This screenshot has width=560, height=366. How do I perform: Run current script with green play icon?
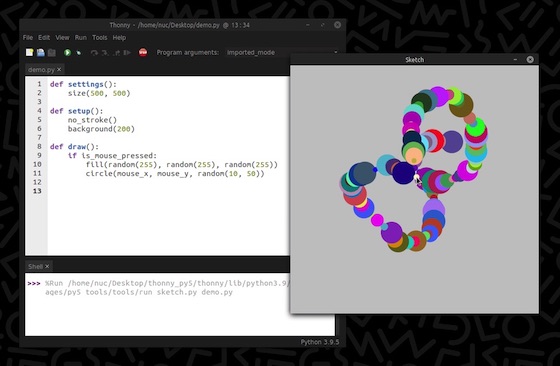click(x=67, y=52)
